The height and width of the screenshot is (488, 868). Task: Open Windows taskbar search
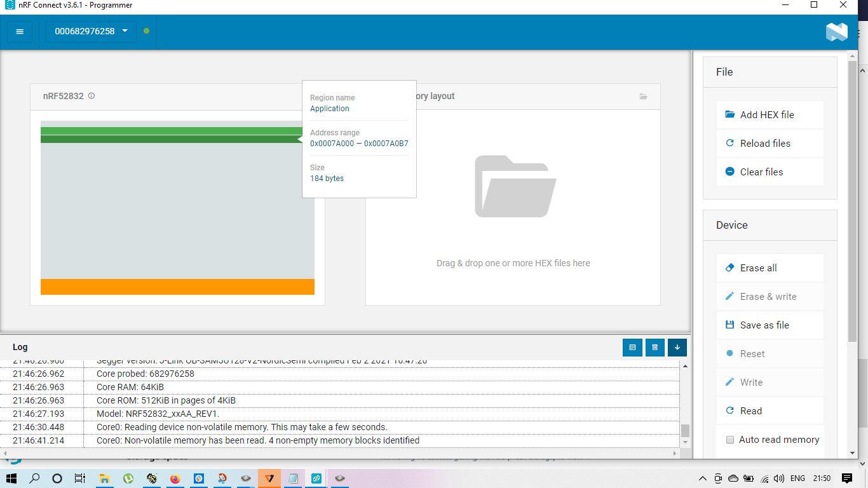pos(34,478)
